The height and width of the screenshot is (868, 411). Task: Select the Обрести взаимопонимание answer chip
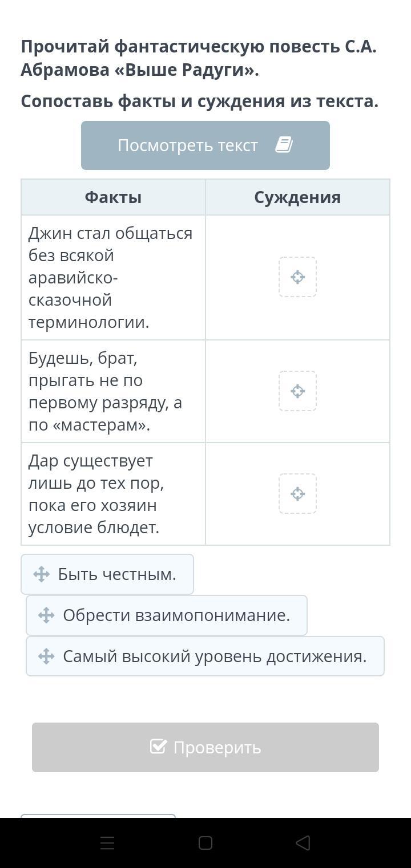pyautogui.click(x=167, y=615)
